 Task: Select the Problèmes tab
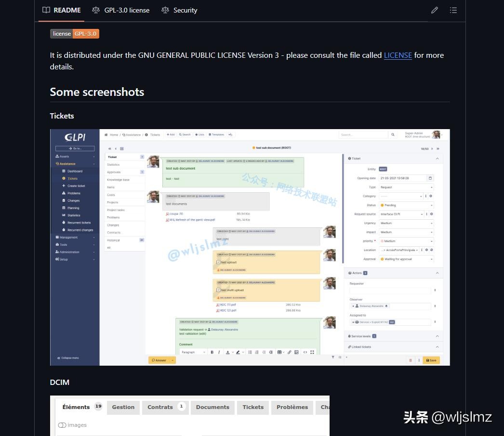(x=292, y=407)
